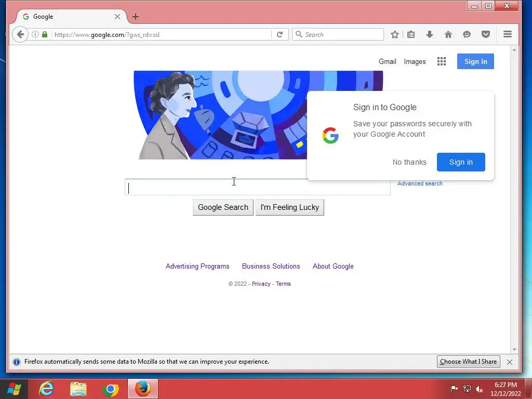Image resolution: width=532 pixels, height=399 pixels.
Task: Open site information via the info icon
Action: [x=35, y=34]
